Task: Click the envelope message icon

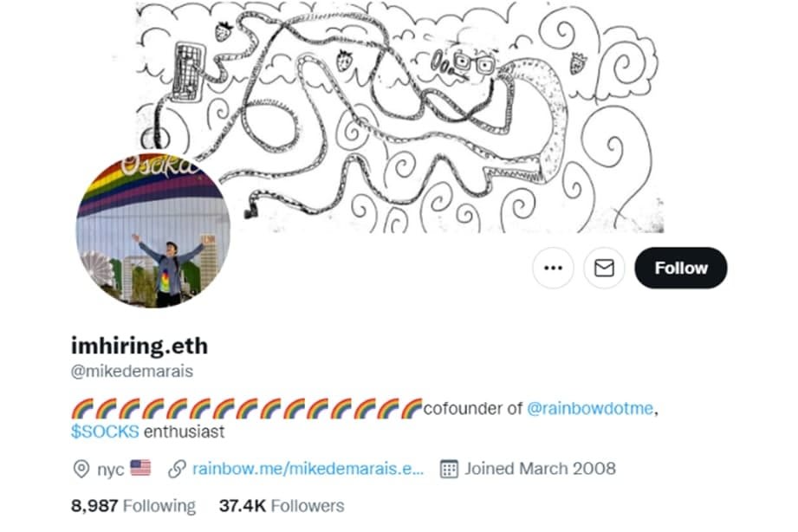Action: pyautogui.click(x=604, y=268)
